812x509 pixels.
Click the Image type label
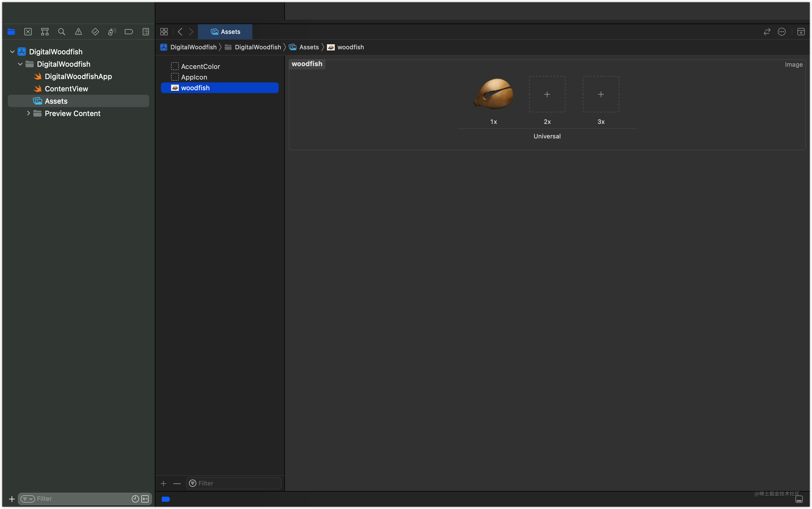794,65
